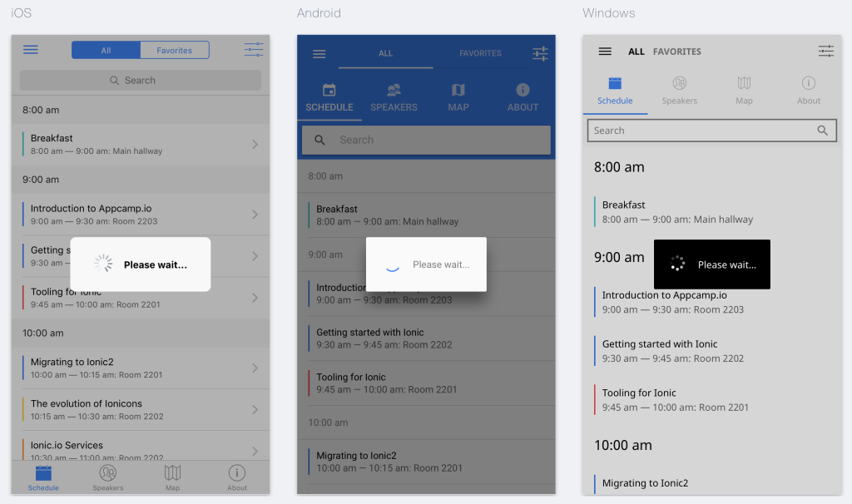
Task: Click the Windows Search input box
Action: pyautogui.click(x=712, y=131)
